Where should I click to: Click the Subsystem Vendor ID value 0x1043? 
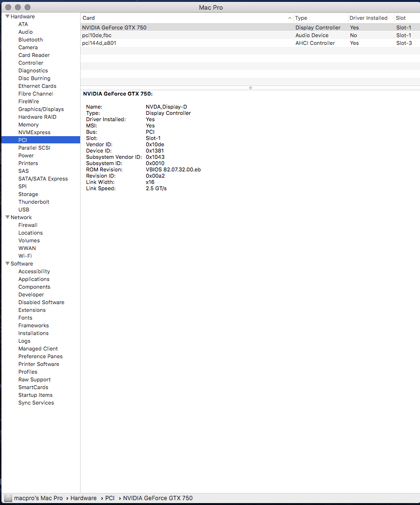tap(155, 157)
